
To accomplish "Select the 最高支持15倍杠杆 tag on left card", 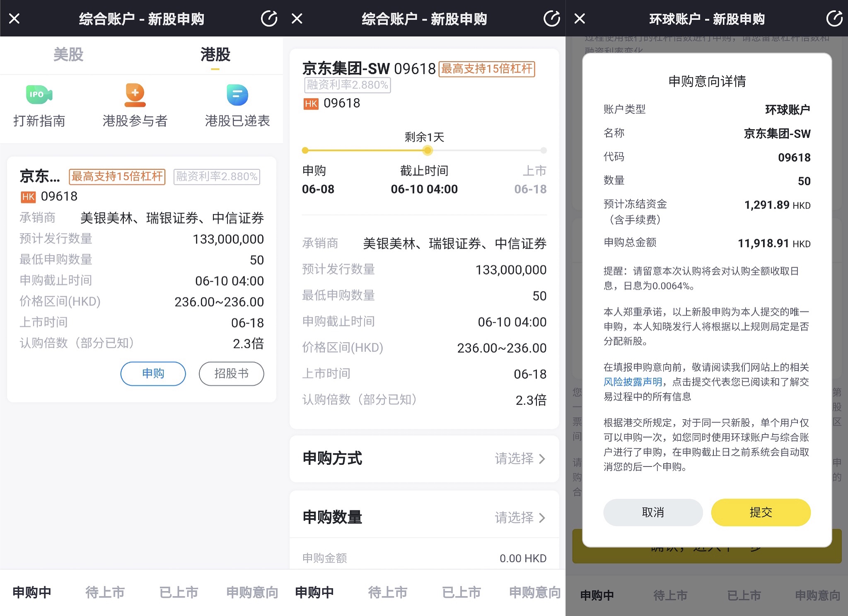I will [x=117, y=176].
